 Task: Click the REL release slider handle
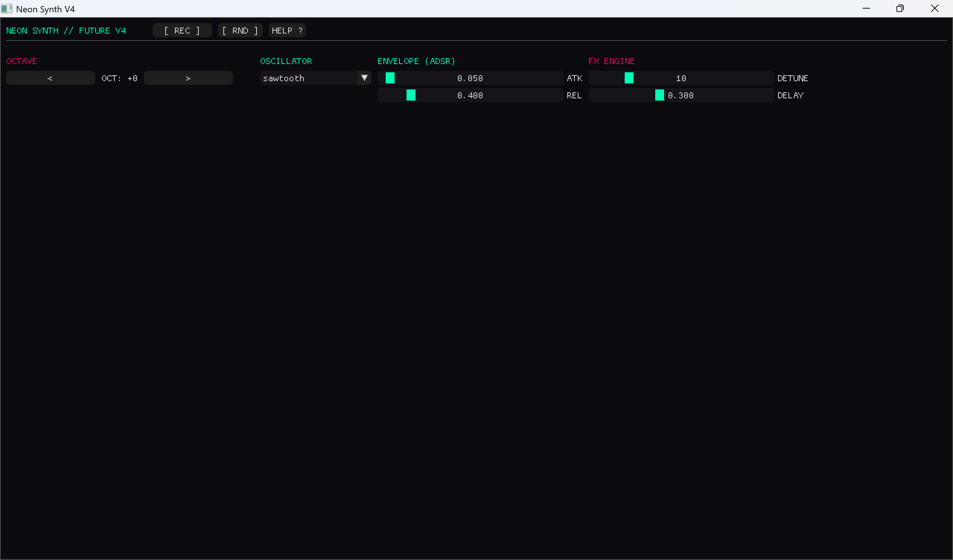click(411, 95)
